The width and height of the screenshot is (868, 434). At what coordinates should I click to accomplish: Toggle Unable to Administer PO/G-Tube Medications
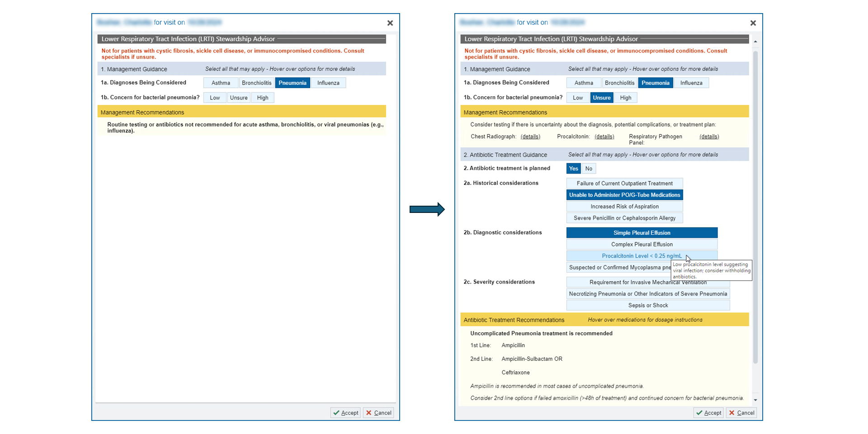pos(625,195)
